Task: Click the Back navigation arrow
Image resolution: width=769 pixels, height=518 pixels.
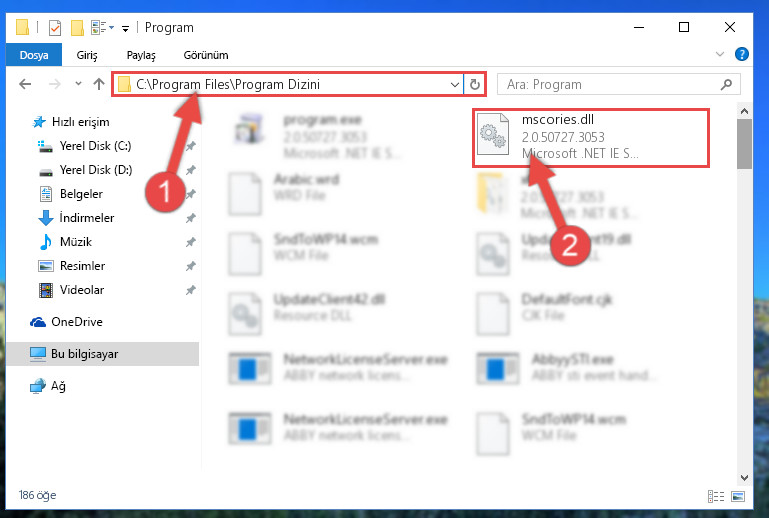Action: pyautogui.click(x=25, y=84)
